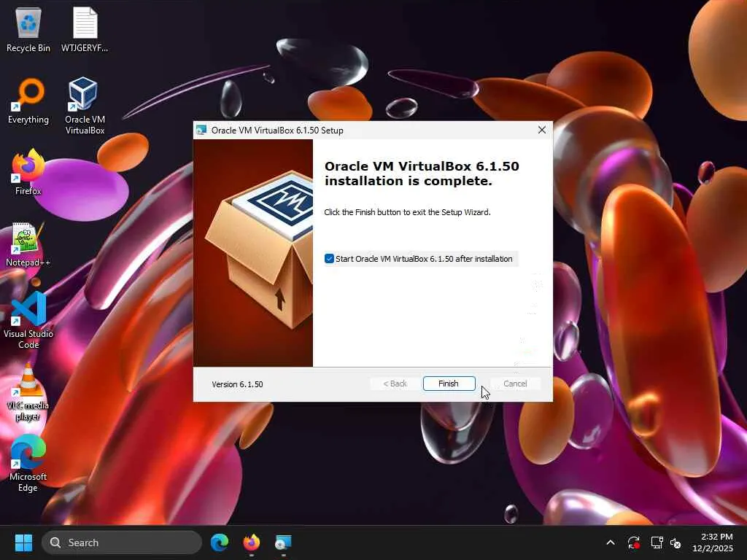
Task: Uncheck Start Oracle VM VirtualBox after installation
Action: click(x=329, y=259)
